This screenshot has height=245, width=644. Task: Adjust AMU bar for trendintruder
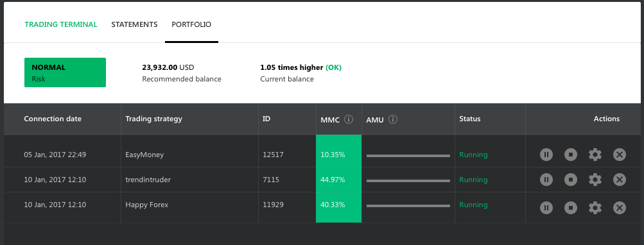(x=408, y=181)
